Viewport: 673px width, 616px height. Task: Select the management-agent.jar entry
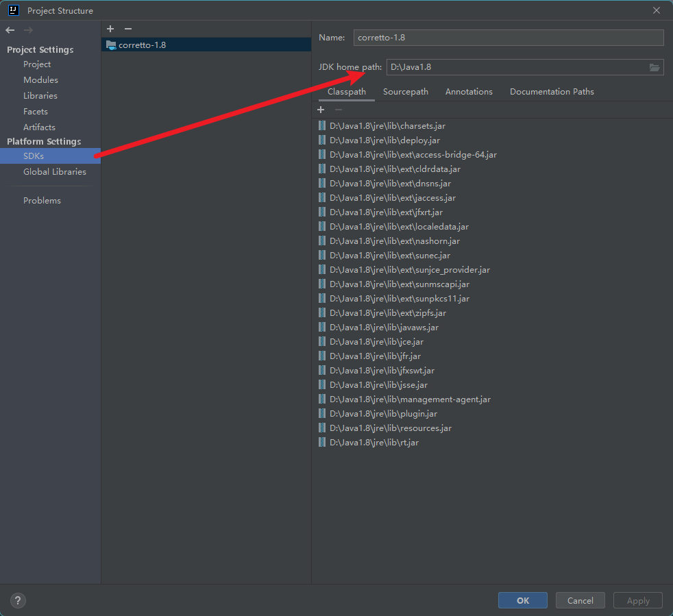pos(410,399)
